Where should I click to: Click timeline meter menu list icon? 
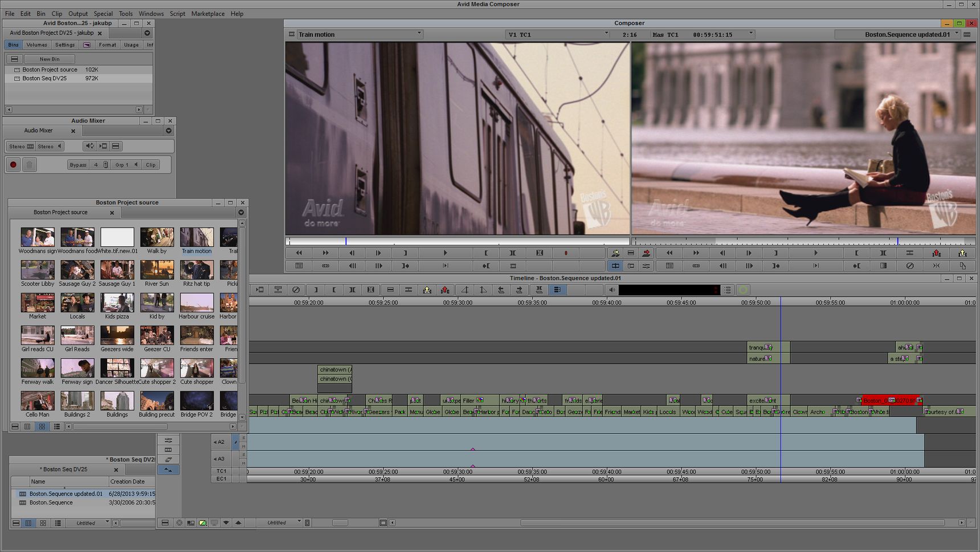pos(728,290)
